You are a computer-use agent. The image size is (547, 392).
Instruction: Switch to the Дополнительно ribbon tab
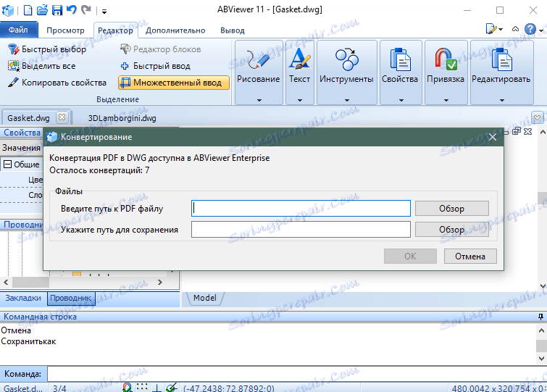pos(175,30)
